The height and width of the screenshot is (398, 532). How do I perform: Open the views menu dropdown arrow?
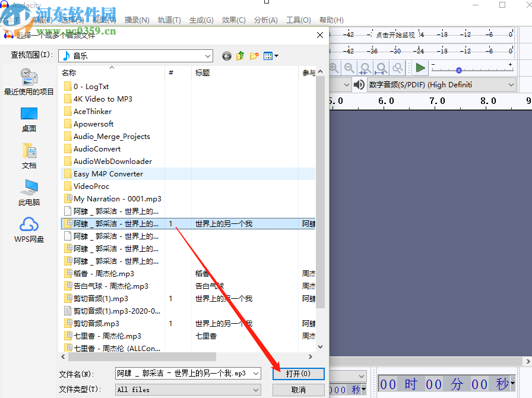coord(277,55)
